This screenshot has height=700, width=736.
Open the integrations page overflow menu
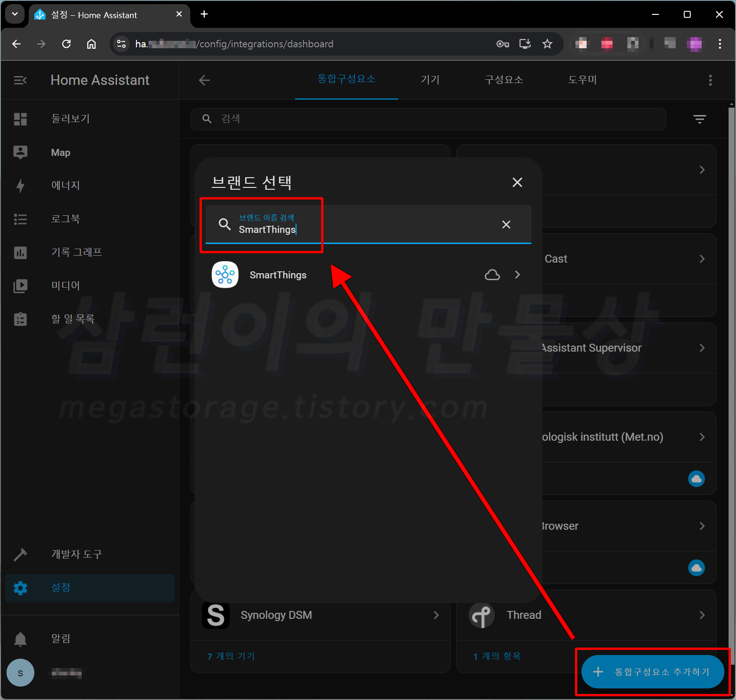point(710,80)
